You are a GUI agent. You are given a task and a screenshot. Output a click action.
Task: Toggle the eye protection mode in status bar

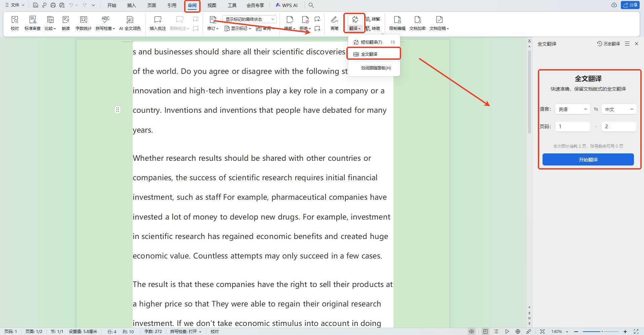[x=472, y=331]
